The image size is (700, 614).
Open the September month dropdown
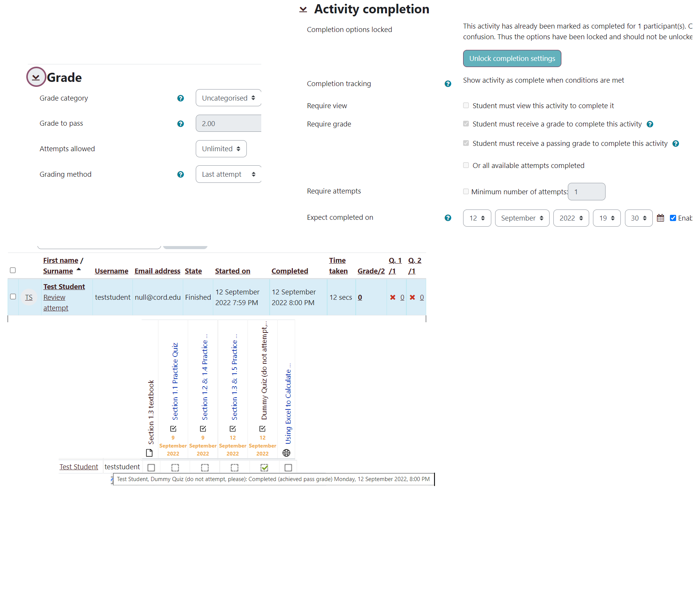coord(522,218)
